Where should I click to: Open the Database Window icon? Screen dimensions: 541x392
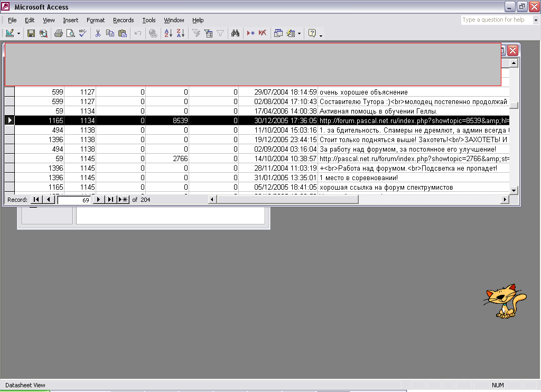pyautogui.click(x=278, y=33)
